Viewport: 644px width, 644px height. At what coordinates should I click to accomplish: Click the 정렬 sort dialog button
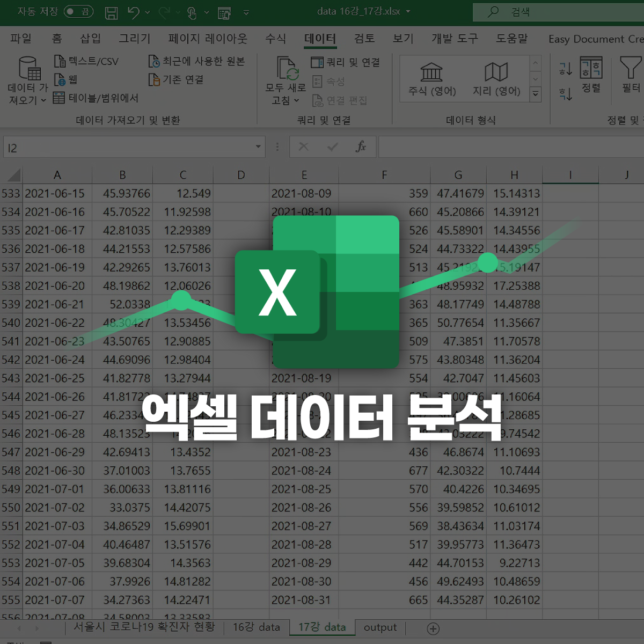[x=591, y=75]
